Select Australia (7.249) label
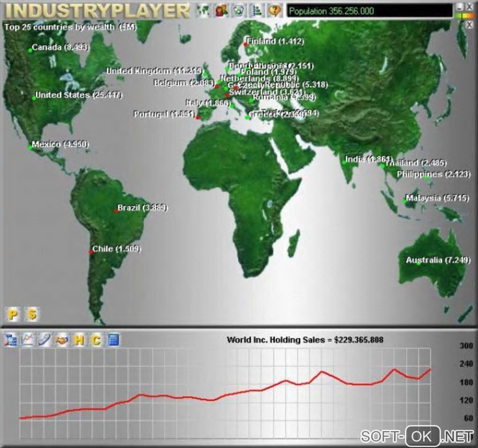 point(438,260)
